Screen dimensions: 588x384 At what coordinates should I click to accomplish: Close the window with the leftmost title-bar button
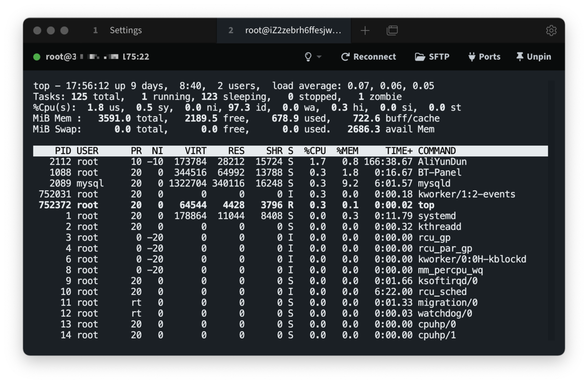click(x=37, y=31)
